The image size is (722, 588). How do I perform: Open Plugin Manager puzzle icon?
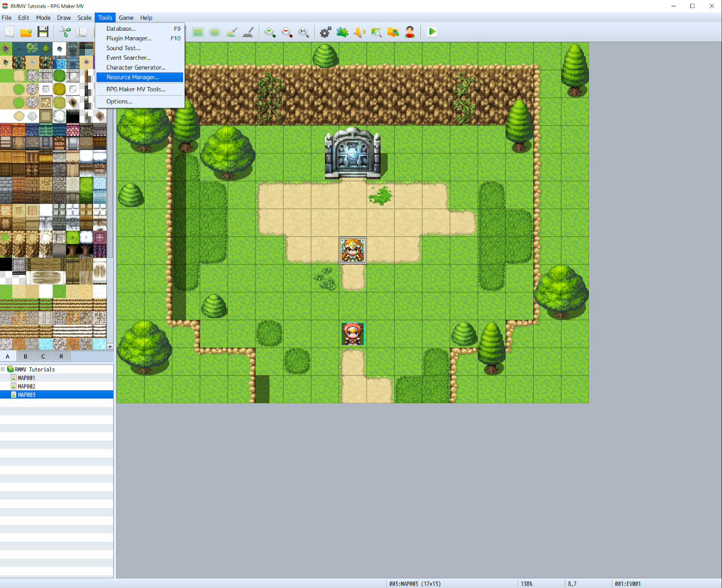[342, 32]
